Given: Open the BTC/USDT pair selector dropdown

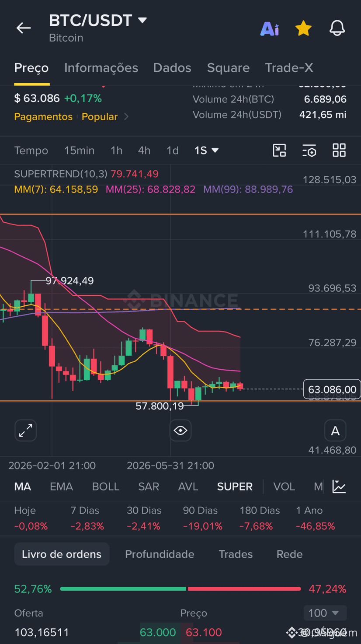Looking at the screenshot, I should [98, 20].
